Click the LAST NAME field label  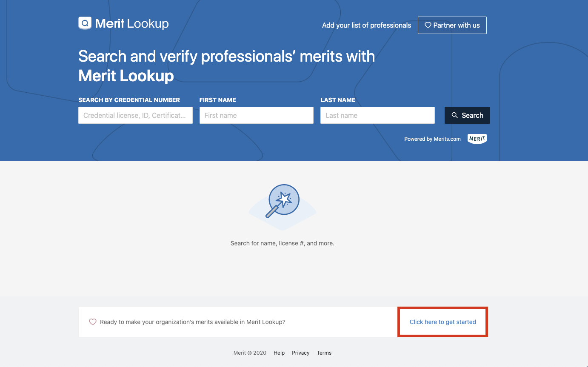338,100
